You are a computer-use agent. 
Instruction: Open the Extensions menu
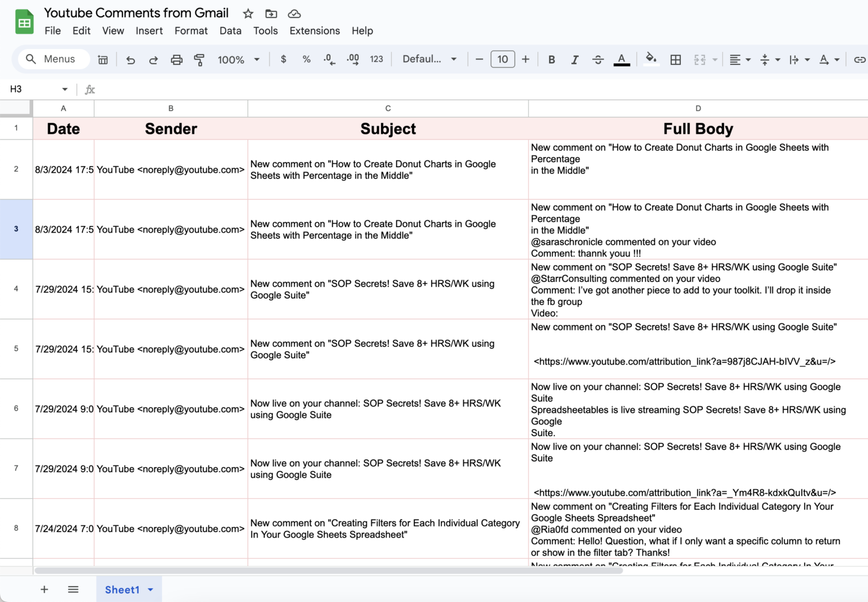pyautogui.click(x=314, y=30)
